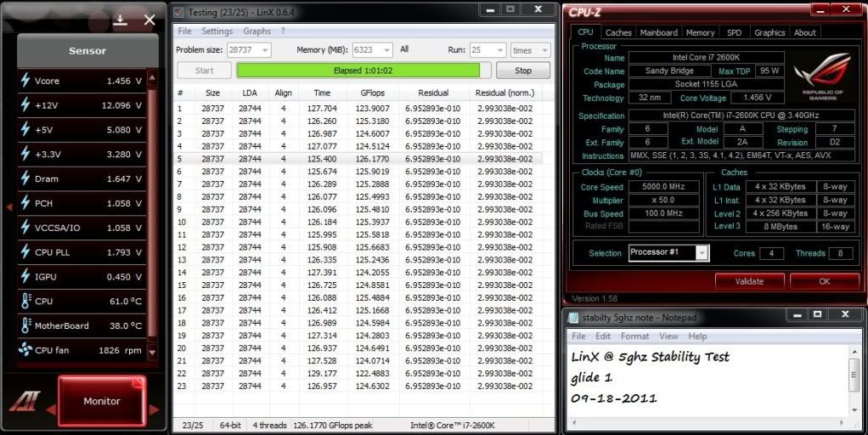The image size is (868, 435).
Task: Click the right red arrow beside Monitor
Action: (154, 410)
